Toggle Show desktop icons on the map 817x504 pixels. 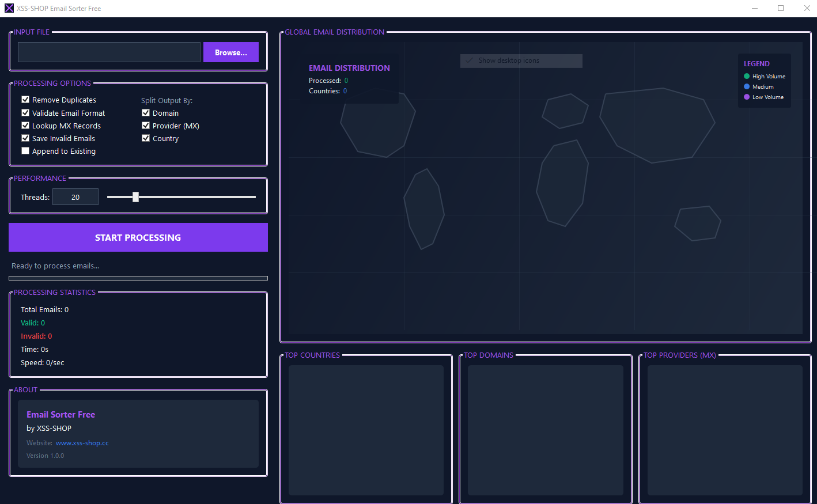pyautogui.click(x=521, y=60)
